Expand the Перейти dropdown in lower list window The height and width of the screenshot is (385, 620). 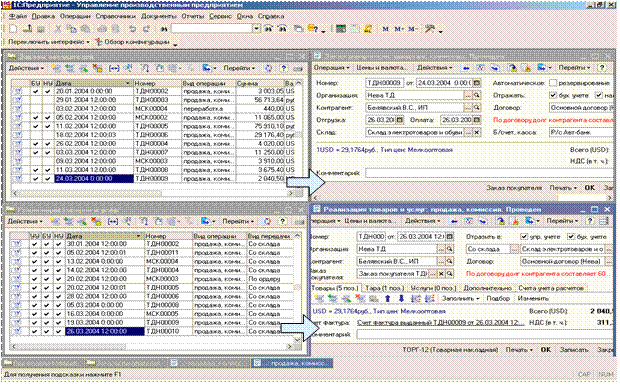(x=238, y=221)
